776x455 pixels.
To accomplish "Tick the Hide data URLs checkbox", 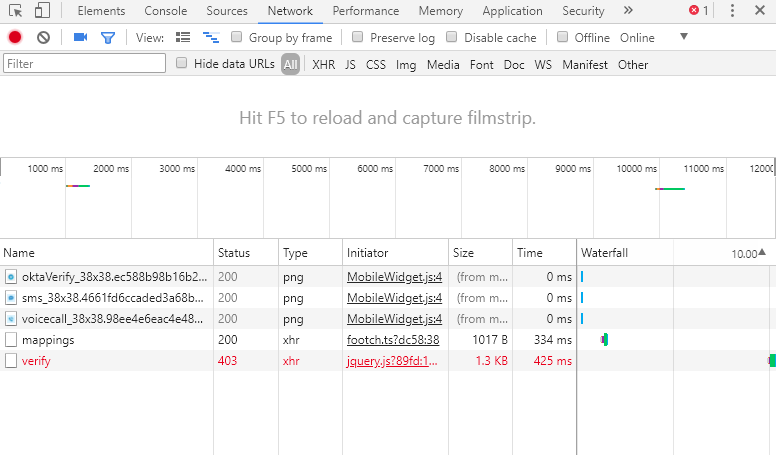I will [182, 63].
